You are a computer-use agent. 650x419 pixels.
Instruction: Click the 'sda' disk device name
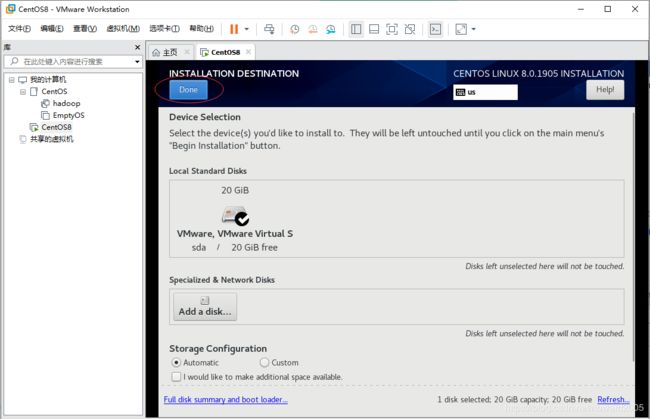[199, 247]
